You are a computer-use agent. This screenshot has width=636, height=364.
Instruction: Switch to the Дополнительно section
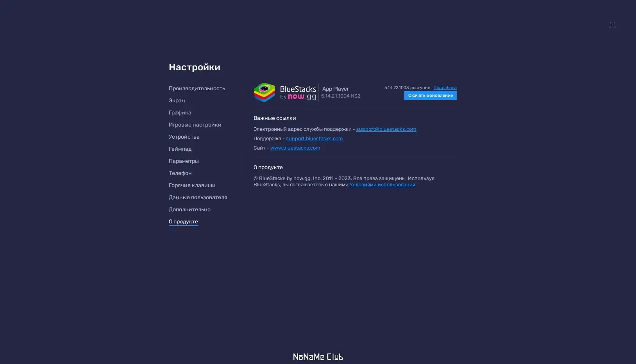pos(189,209)
